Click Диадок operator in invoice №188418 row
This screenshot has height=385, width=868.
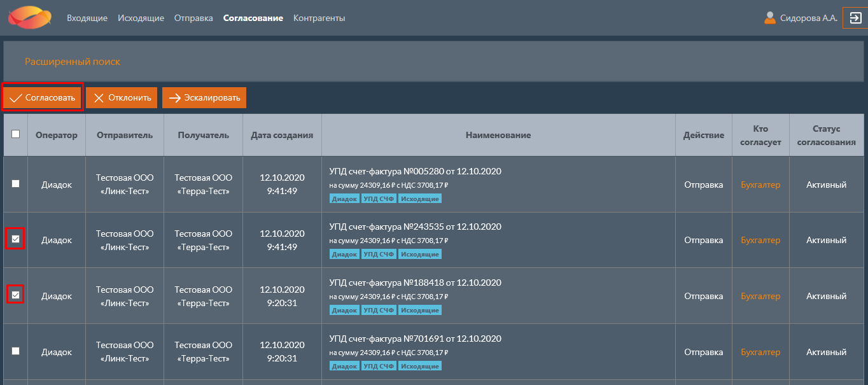pyautogui.click(x=57, y=296)
